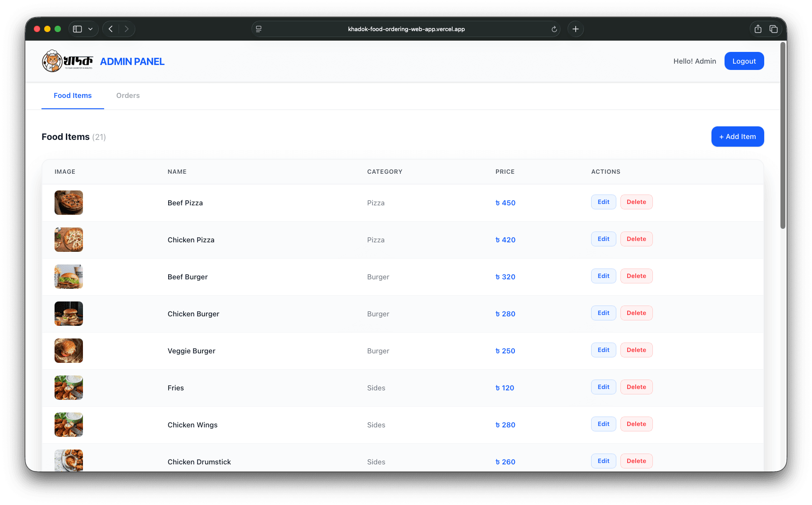
Task: Click the CATEGORY column header
Action: click(385, 172)
